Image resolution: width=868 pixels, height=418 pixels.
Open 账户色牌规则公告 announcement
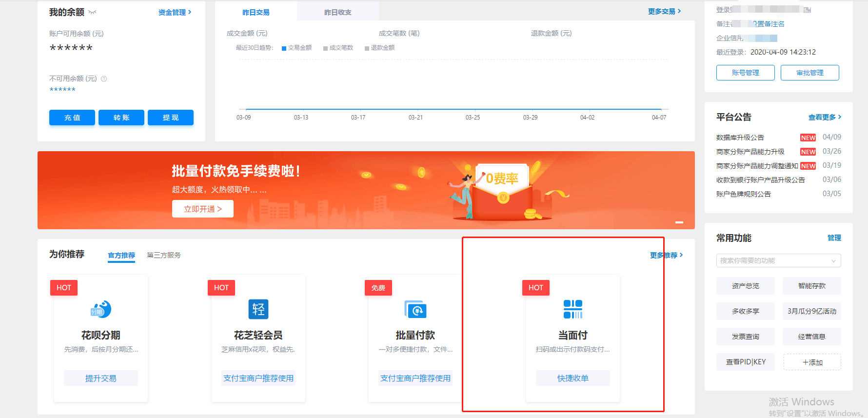click(744, 194)
